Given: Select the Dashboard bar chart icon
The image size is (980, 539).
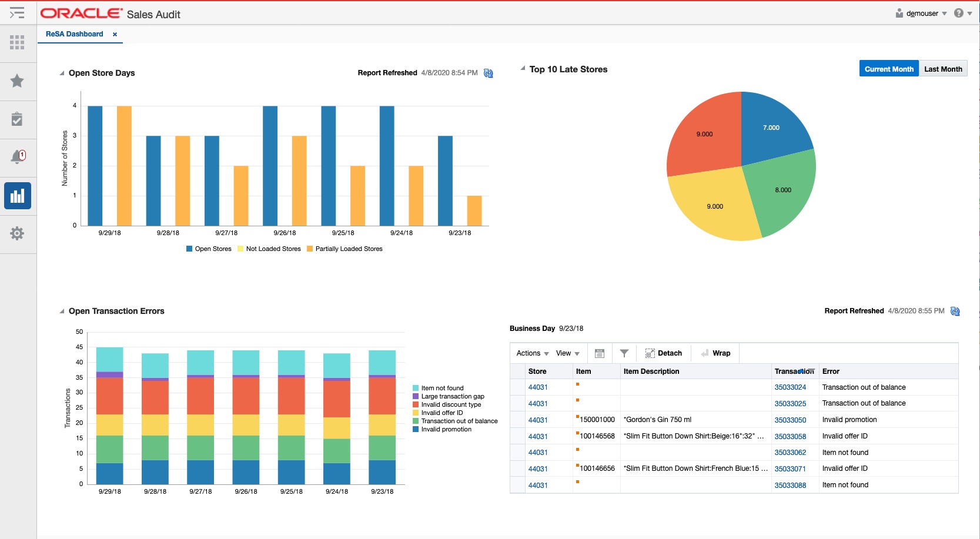Looking at the screenshot, I should coord(18,196).
